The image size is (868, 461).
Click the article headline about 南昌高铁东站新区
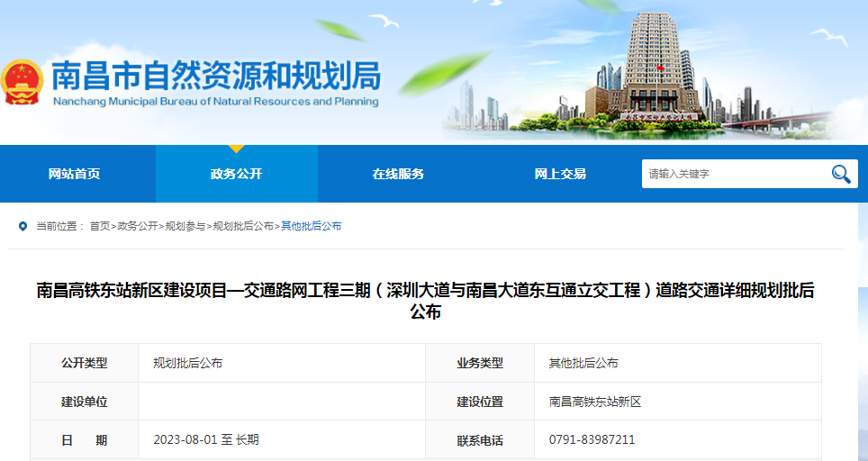coord(425,301)
